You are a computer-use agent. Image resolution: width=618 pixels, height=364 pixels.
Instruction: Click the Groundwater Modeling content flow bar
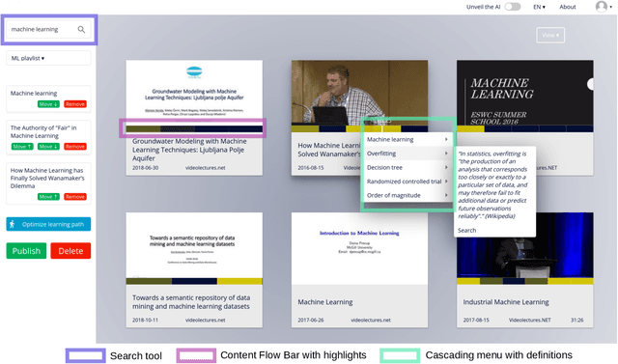point(194,128)
